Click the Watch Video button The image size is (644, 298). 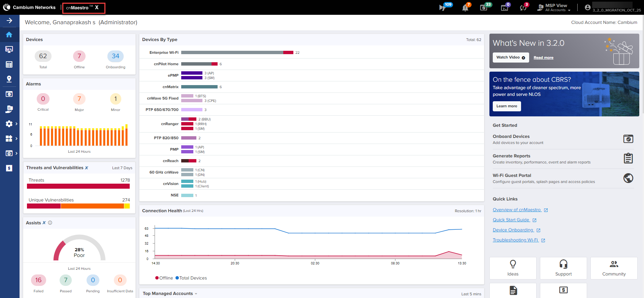pos(511,58)
